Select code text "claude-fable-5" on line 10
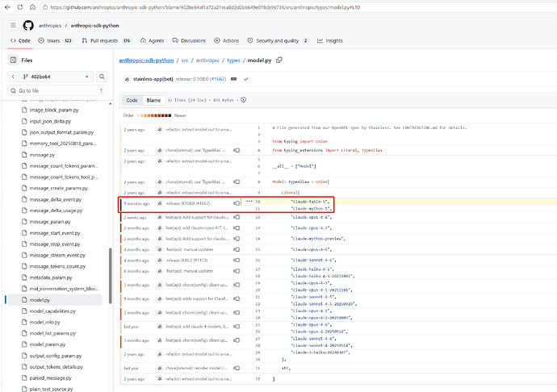The width and height of the screenshot is (557, 392). (x=309, y=202)
